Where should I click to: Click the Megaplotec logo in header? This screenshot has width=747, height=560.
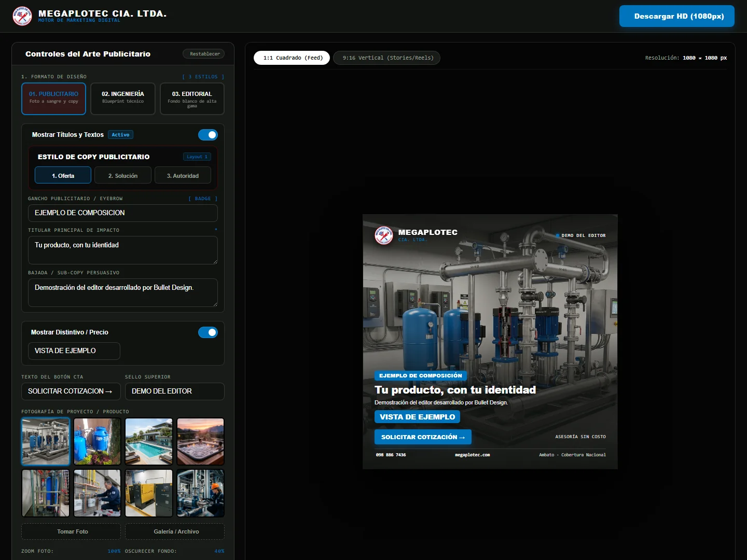(x=22, y=16)
